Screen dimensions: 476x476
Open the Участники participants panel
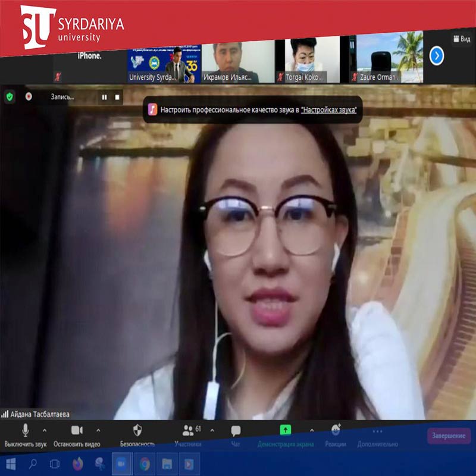pos(189,434)
